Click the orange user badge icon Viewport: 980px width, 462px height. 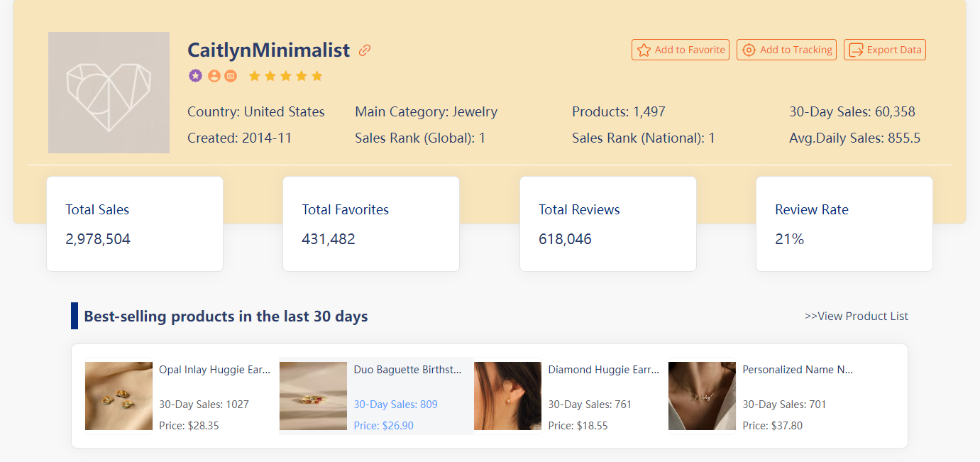[x=214, y=76]
